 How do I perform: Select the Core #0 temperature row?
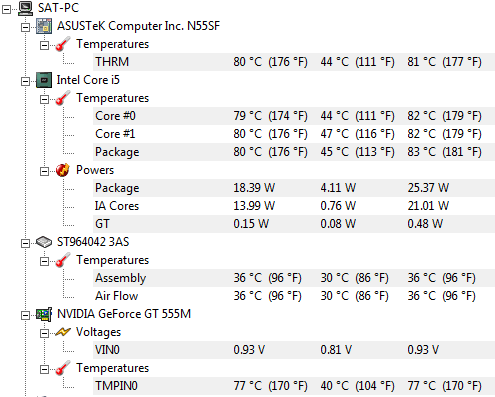pos(294,116)
